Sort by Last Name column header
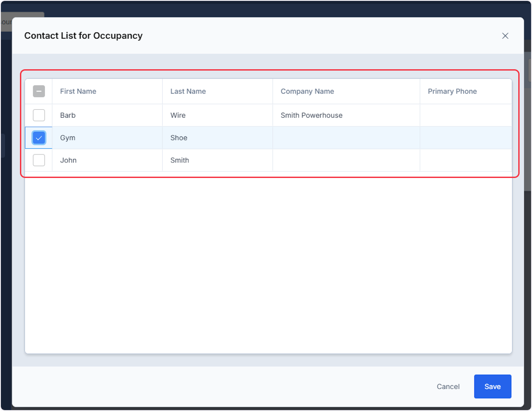The height and width of the screenshot is (411, 532). (218, 91)
